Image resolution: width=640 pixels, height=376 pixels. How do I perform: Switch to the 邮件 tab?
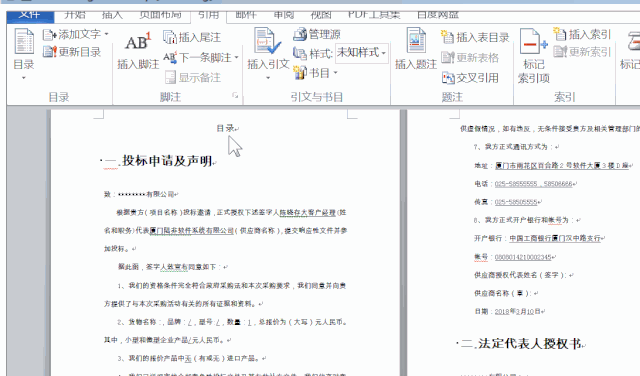tap(246, 15)
